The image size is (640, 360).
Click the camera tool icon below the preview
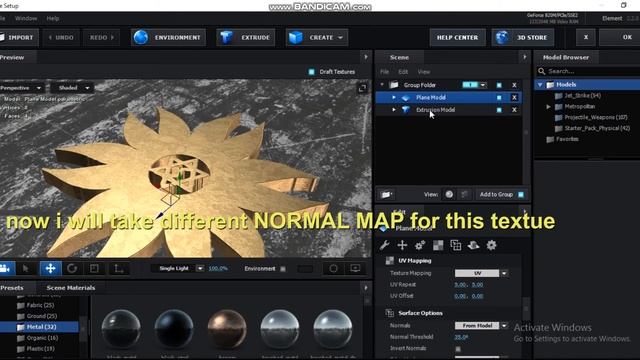(x=6, y=268)
